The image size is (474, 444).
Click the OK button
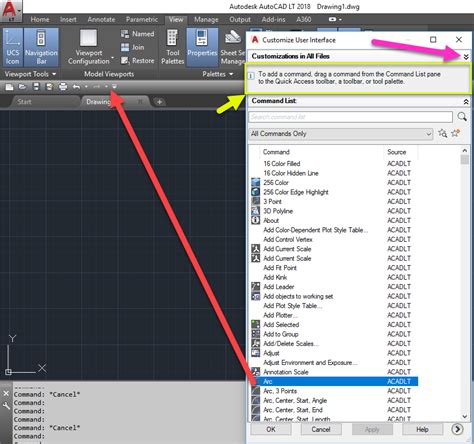[x=271, y=429]
